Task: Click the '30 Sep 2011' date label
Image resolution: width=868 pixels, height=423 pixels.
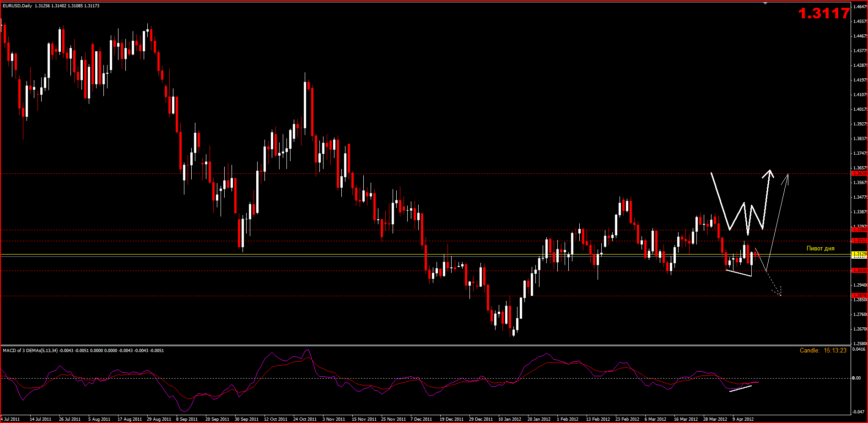Action: [247, 419]
